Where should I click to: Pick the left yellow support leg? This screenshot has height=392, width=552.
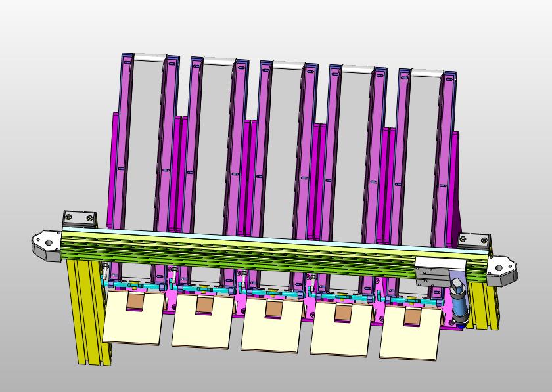(x=88, y=313)
